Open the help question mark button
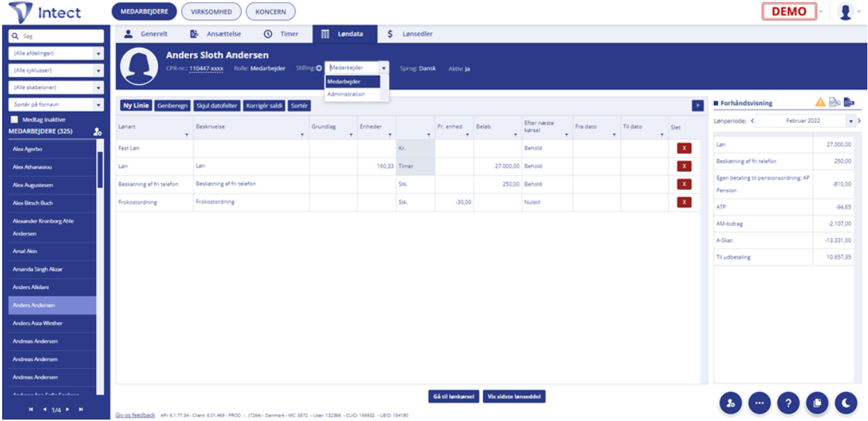868x421 pixels. 787,402
